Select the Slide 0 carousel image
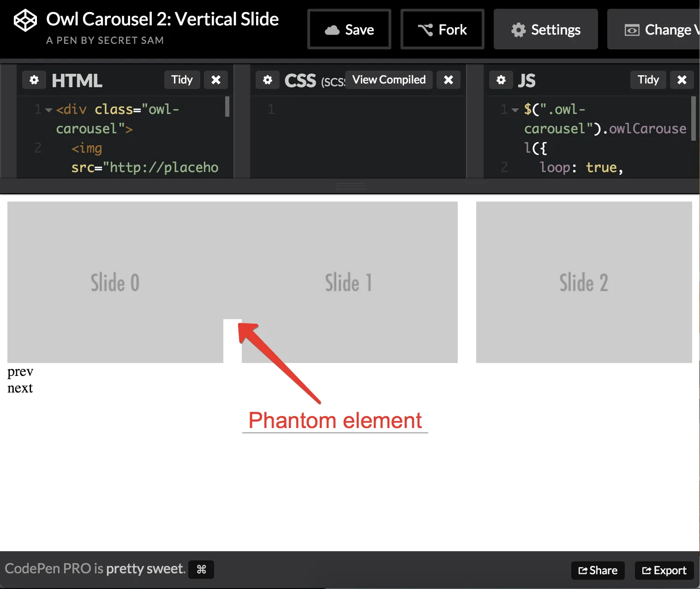 pyautogui.click(x=115, y=282)
